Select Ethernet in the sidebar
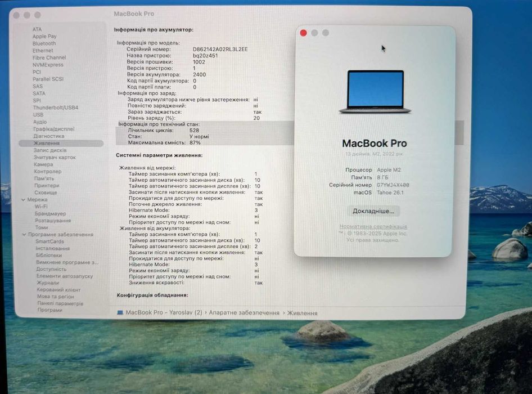This screenshot has width=532, height=394. (x=43, y=51)
